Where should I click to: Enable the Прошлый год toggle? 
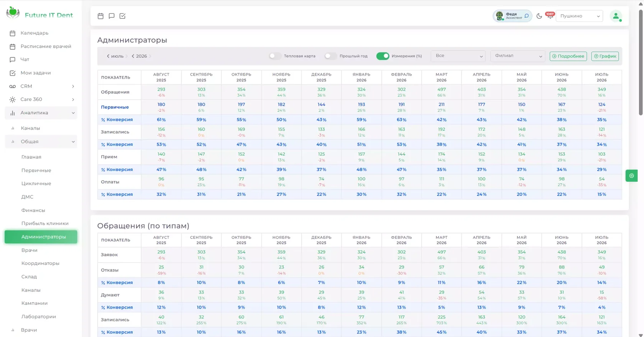click(330, 56)
